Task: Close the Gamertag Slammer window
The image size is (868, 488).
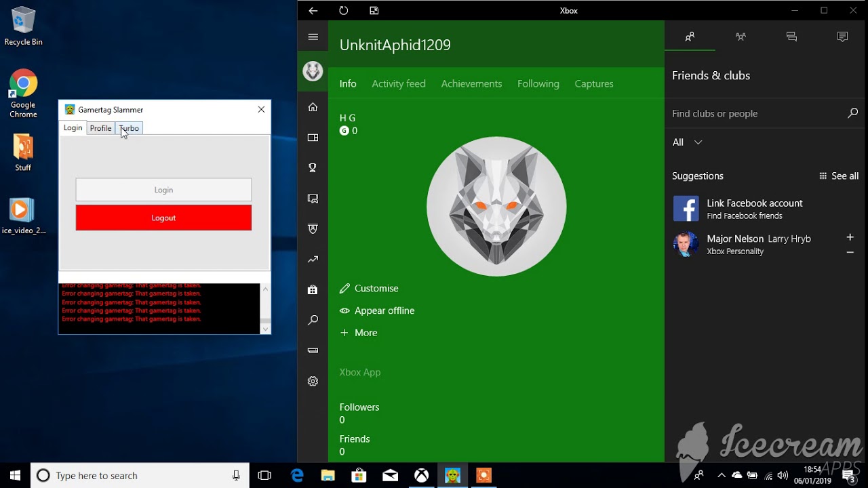Action: point(261,109)
